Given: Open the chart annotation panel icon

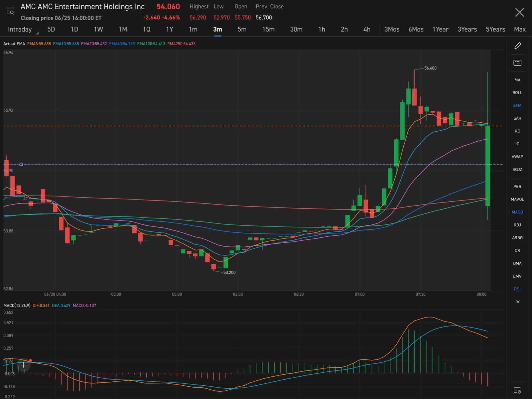Looking at the screenshot, I should 517,63.
